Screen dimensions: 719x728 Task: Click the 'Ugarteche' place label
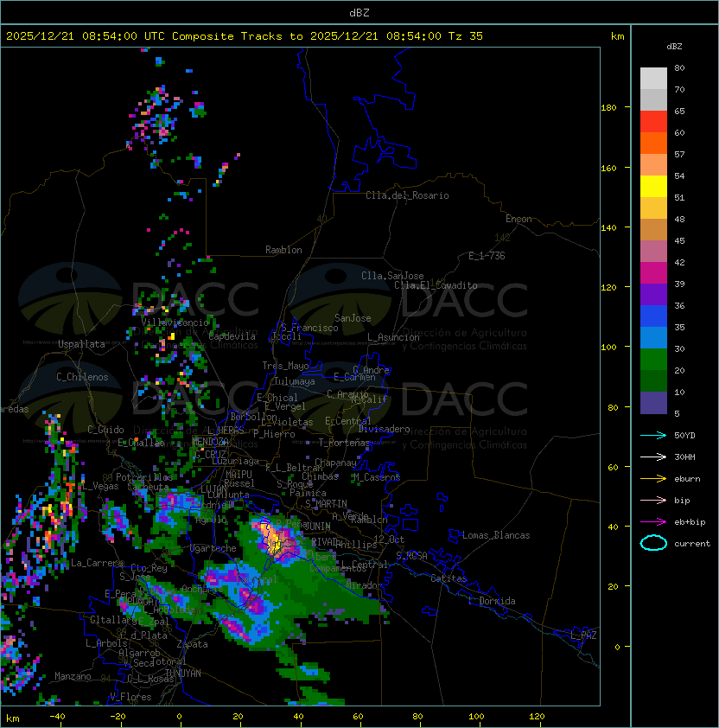click(x=213, y=548)
